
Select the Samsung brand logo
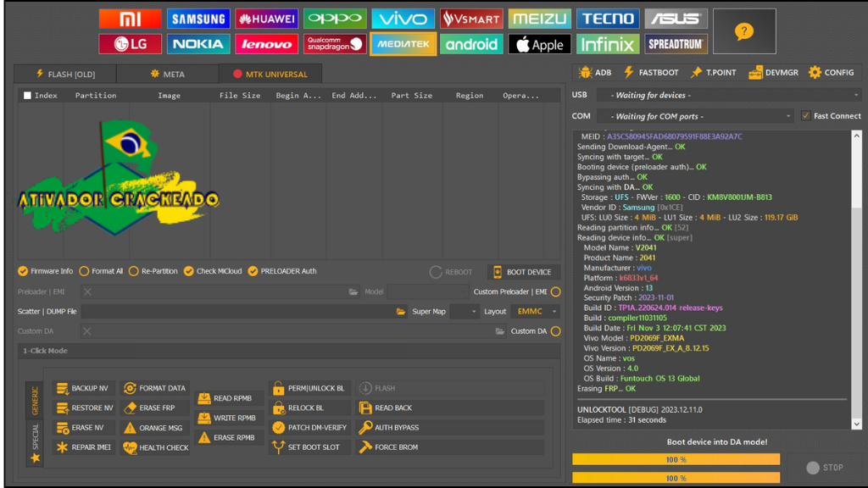[x=198, y=19]
